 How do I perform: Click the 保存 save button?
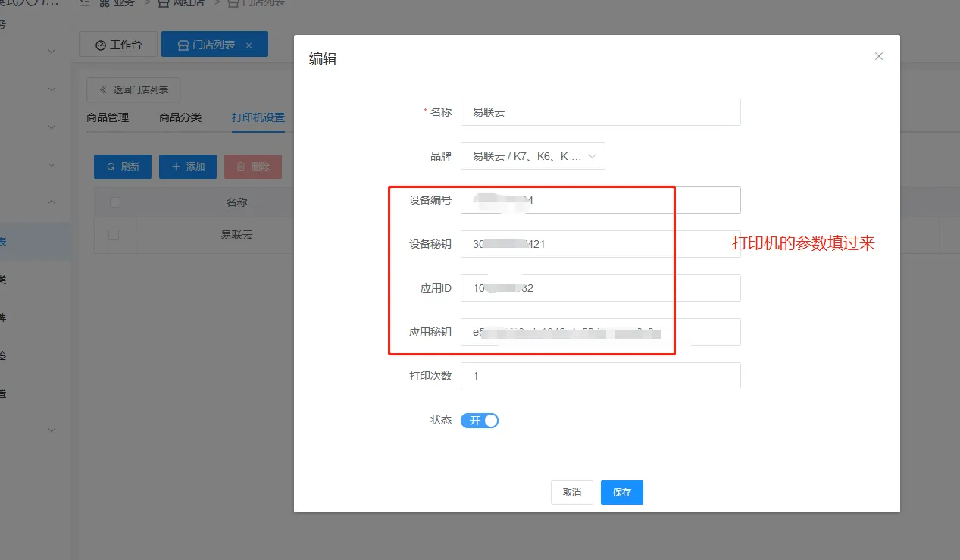[x=621, y=493]
